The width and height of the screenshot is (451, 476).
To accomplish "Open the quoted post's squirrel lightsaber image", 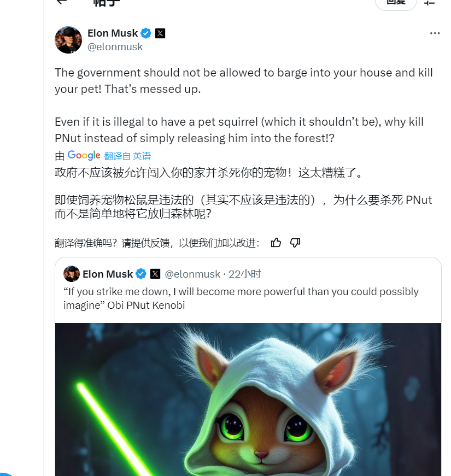I will coord(248,399).
